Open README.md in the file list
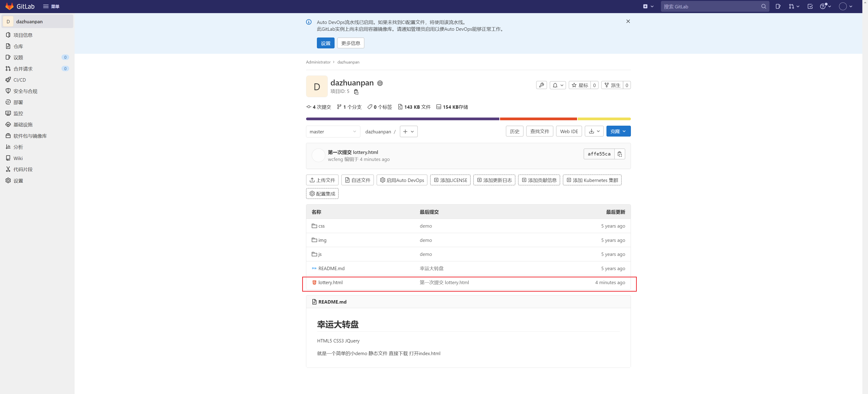868x394 pixels. [x=331, y=268]
